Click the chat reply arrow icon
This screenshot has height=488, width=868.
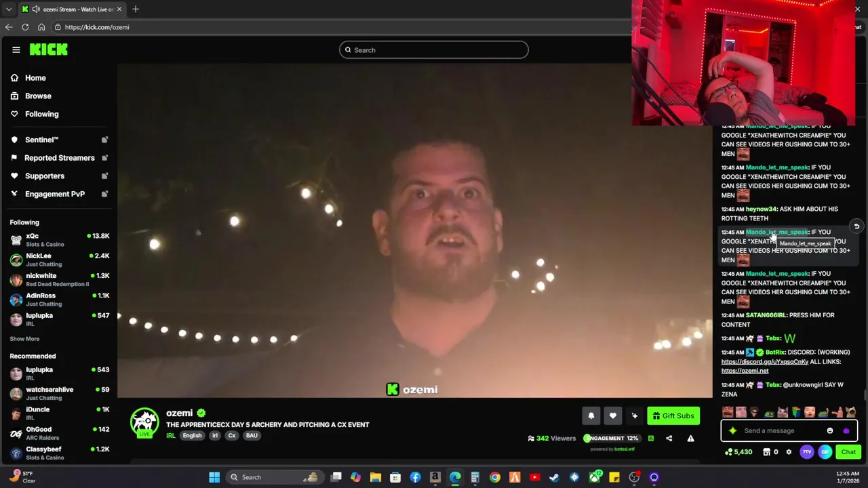856,227
